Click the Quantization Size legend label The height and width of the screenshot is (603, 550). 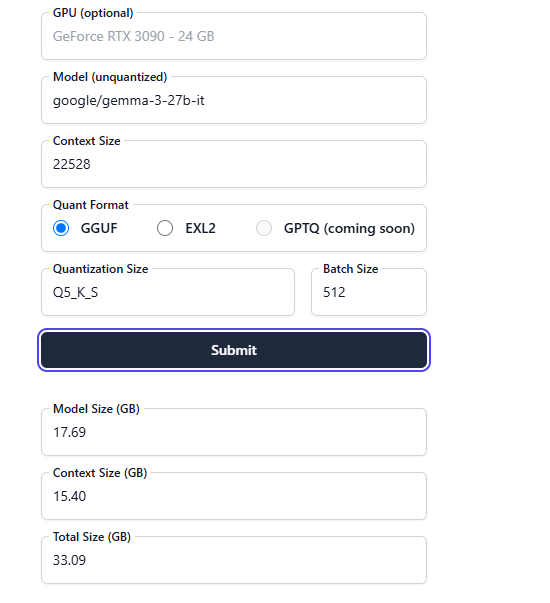coord(100,269)
